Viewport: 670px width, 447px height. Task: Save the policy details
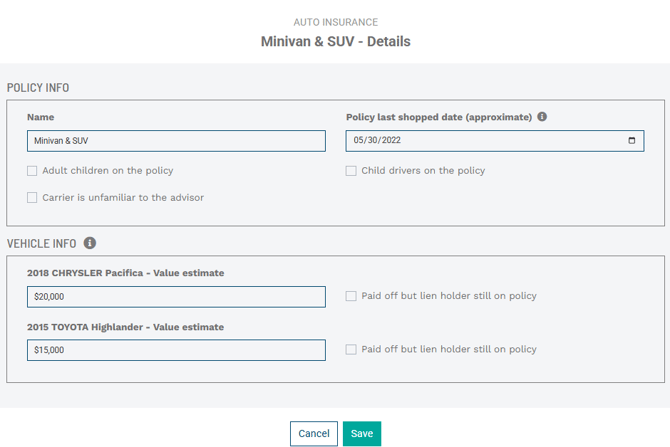361,433
